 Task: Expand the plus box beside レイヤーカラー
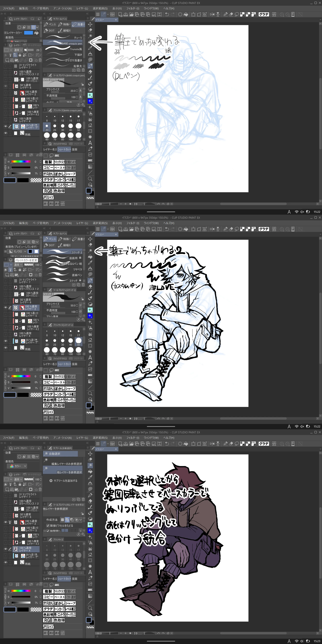(5, 33)
